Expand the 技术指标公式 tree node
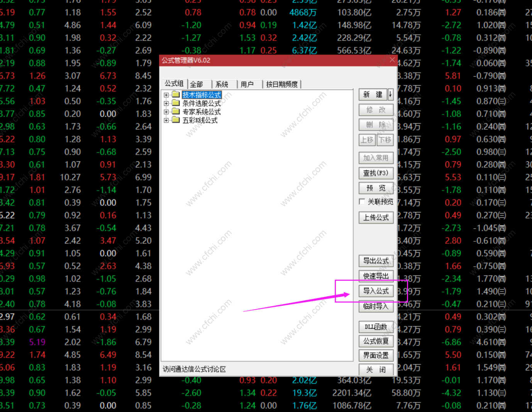 166,95
